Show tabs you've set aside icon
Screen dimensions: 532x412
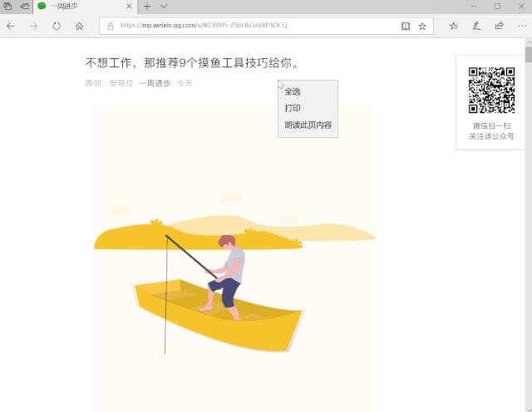pyautogui.click(x=7, y=6)
